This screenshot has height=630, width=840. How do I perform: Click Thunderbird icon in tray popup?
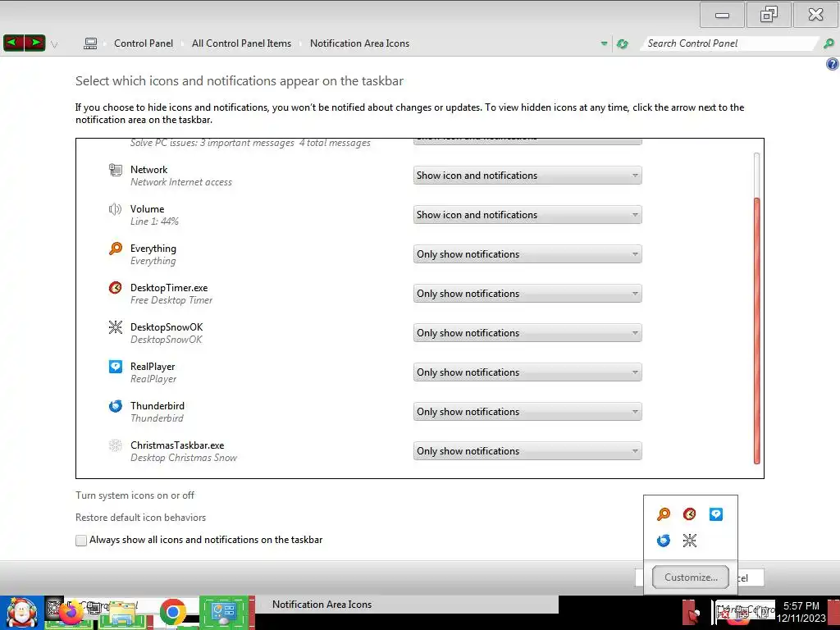663,541
